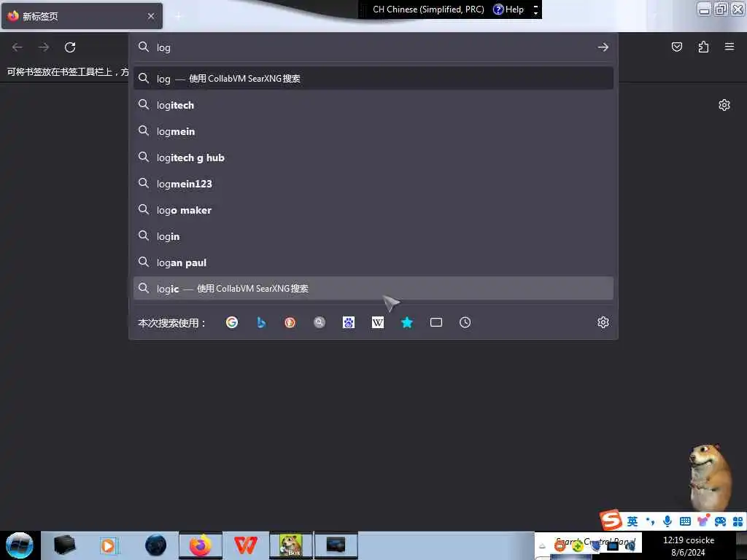
Task: Toggle Sogou 英 English/Chinese mode
Action: click(632, 521)
